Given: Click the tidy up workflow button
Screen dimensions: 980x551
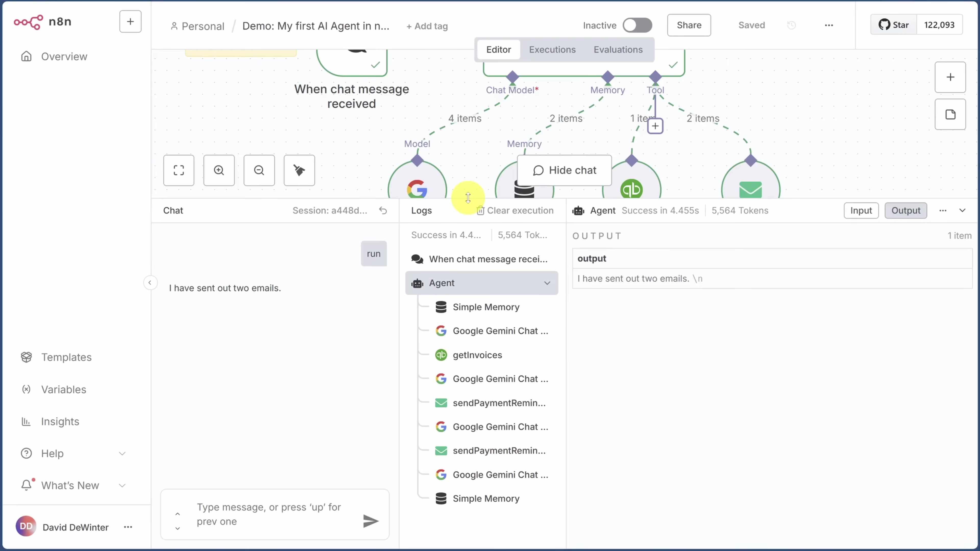Looking at the screenshot, I should coord(299,170).
